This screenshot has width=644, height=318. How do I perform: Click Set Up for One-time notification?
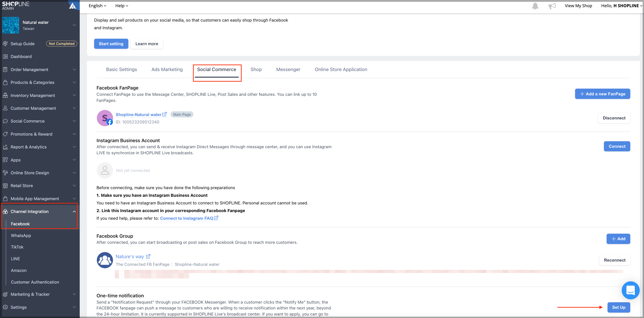point(619,307)
